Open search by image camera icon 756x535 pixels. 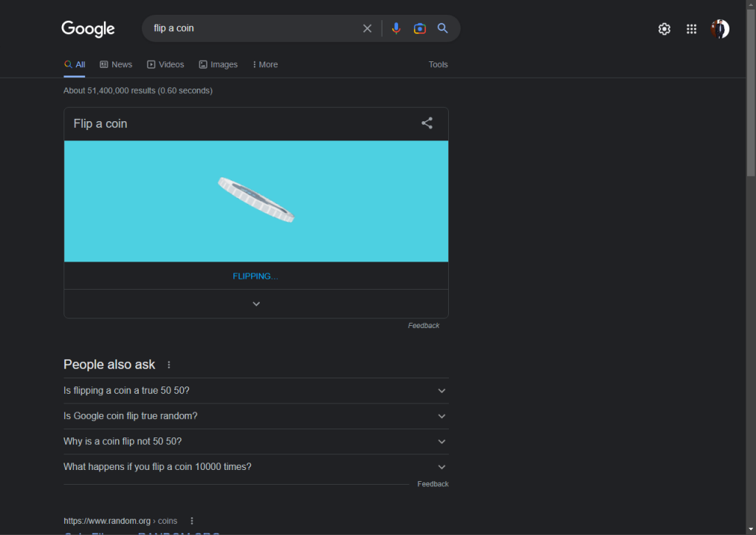(x=419, y=29)
